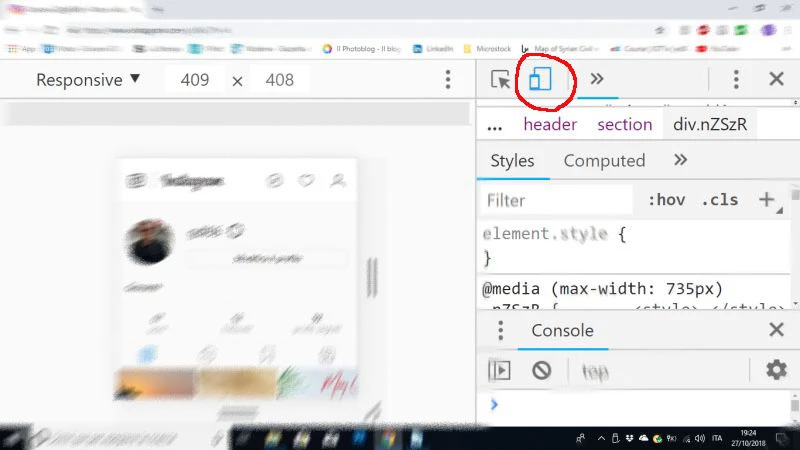The image size is (800, 450).
Task: Click the network Wi-Fi tray icon
Action: click(687, 439)
